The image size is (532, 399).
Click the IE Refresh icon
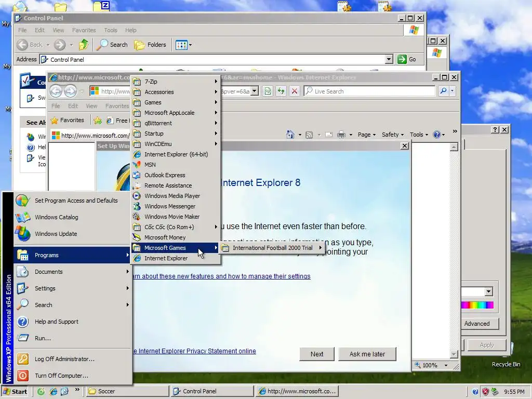click(281, 91)
